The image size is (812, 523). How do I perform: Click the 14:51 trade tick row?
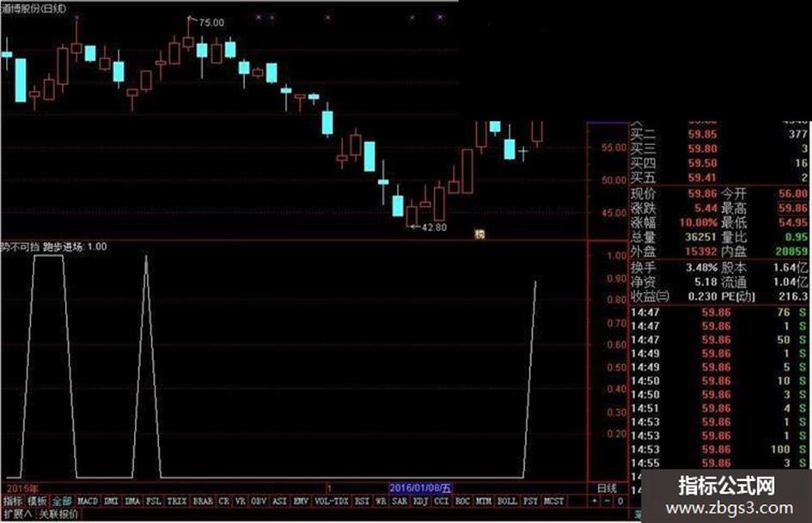(x=720, y=409)
